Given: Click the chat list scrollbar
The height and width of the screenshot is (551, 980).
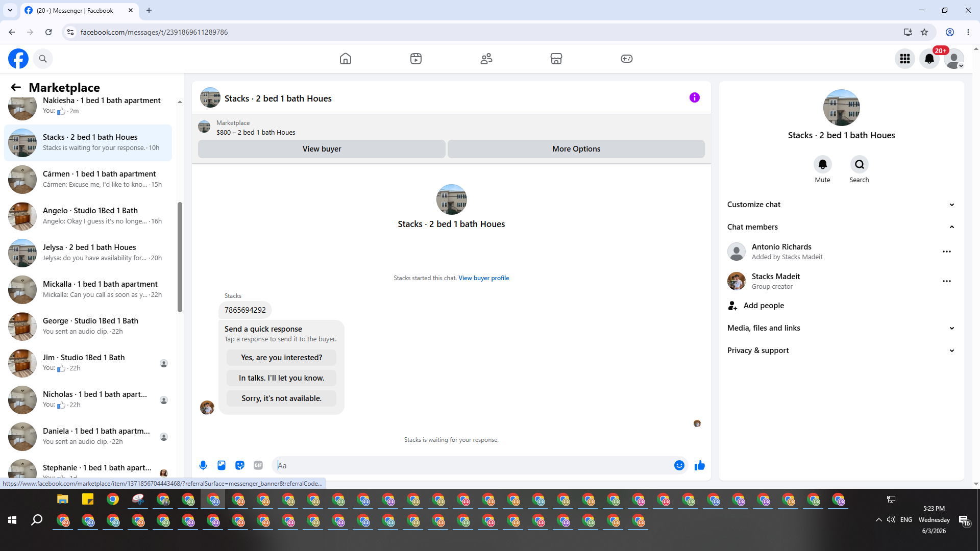Looking at the screenshot, I should tap(180, 257).
